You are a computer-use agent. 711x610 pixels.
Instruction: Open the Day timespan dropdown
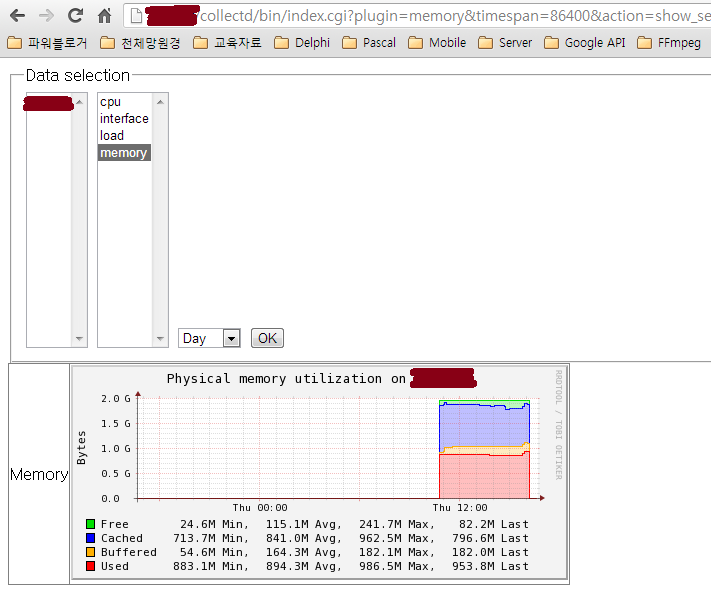[209, 338]
